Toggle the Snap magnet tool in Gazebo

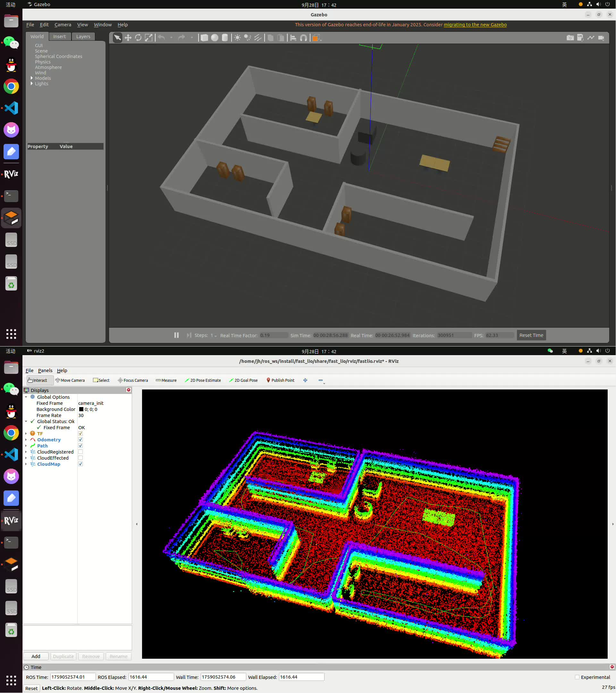click(304, 38)
